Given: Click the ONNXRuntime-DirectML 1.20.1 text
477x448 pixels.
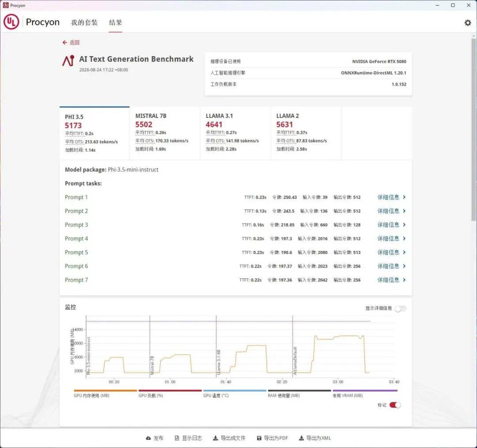Looking at the screenshot, I should click(x=374, y=73).
